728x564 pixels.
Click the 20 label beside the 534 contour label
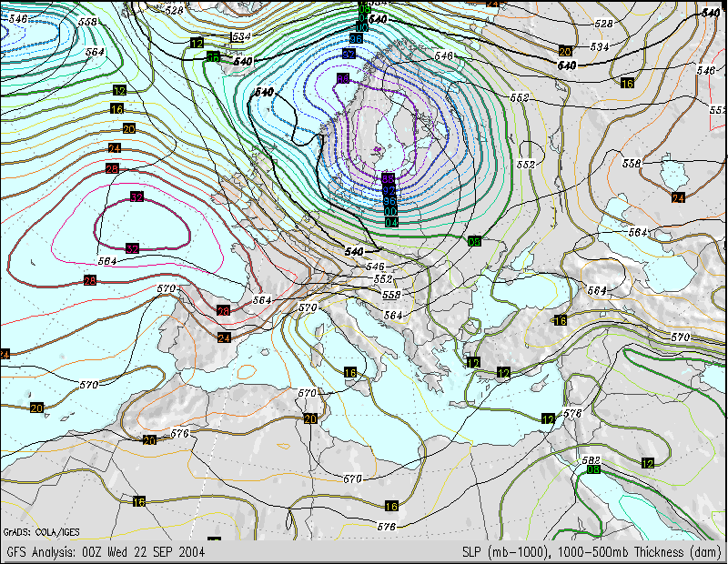pos(565,51)
